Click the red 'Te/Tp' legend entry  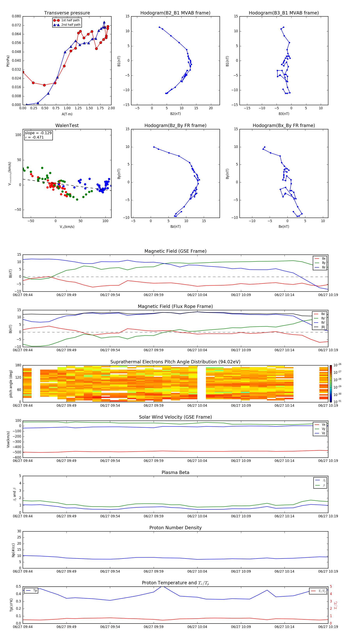tap(318, 591)
